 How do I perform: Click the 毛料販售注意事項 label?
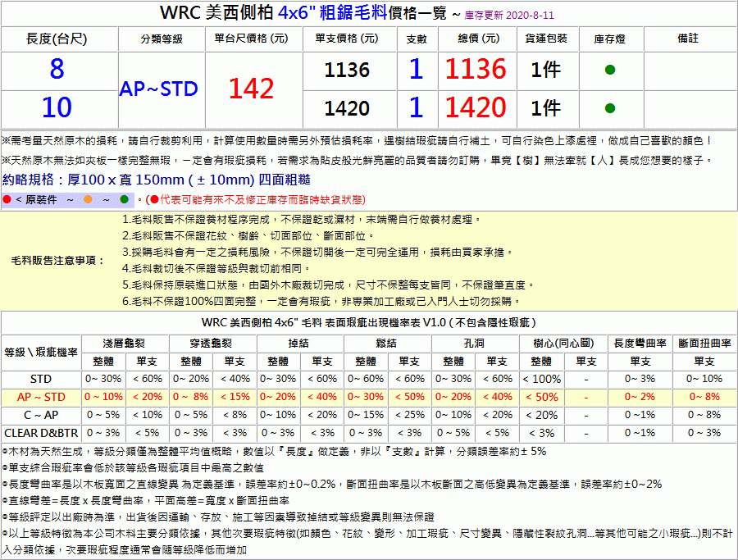click(x=57, y=260)
